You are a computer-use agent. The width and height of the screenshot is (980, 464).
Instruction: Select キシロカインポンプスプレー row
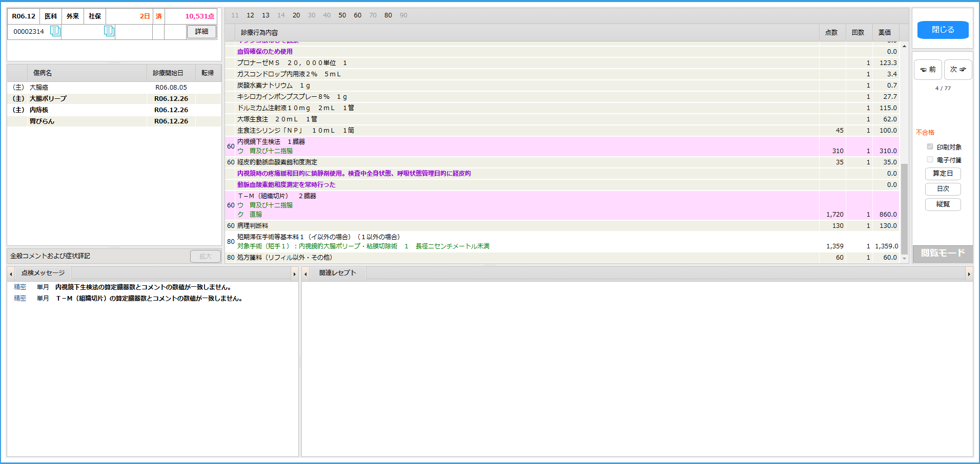[562, 97]
